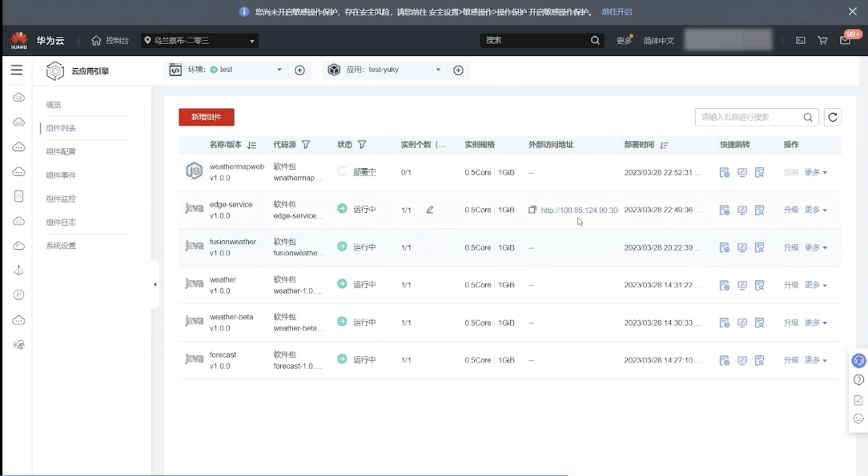Open Component Monitoring menu item
868x476 pixels.
click(x=61, y=199)
